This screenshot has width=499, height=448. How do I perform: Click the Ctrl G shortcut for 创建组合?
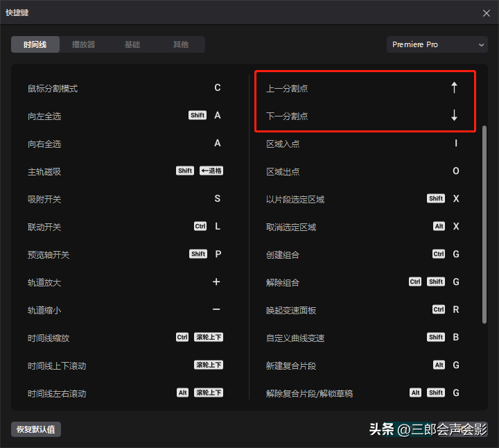(446, 254)
